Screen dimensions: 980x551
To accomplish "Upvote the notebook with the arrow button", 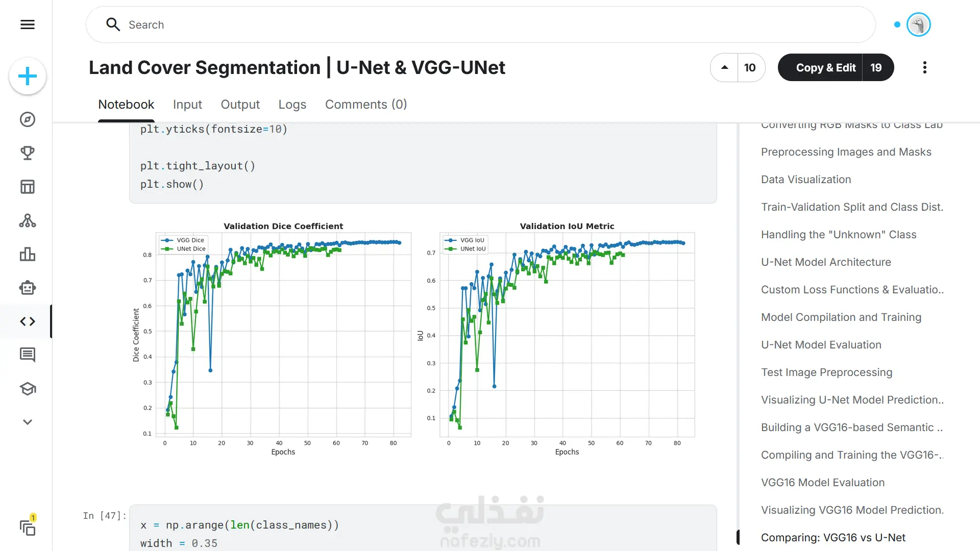I will coord(724,67).
